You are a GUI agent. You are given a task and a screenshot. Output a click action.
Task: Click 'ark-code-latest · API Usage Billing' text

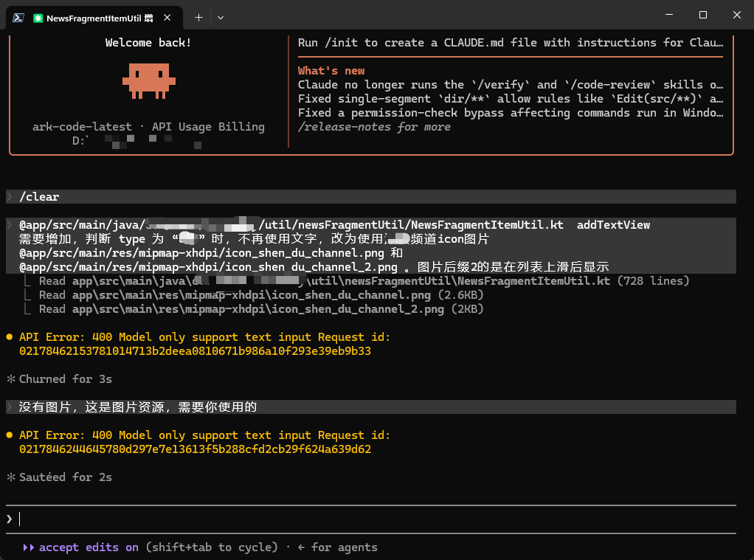click(x=148, y=127)
